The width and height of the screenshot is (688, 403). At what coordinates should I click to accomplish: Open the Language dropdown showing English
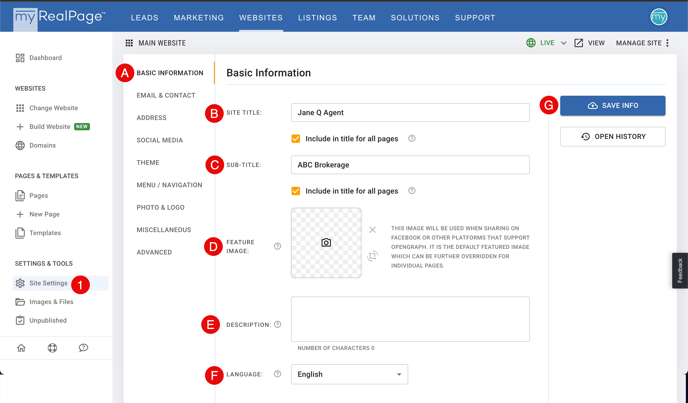(349, 374)
